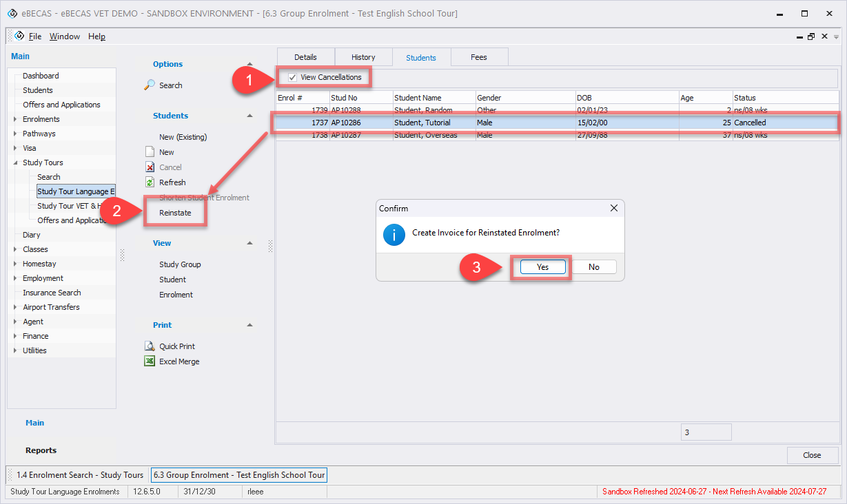
Task: Confirm invoice creation with Yes
Action: [542, 267]
